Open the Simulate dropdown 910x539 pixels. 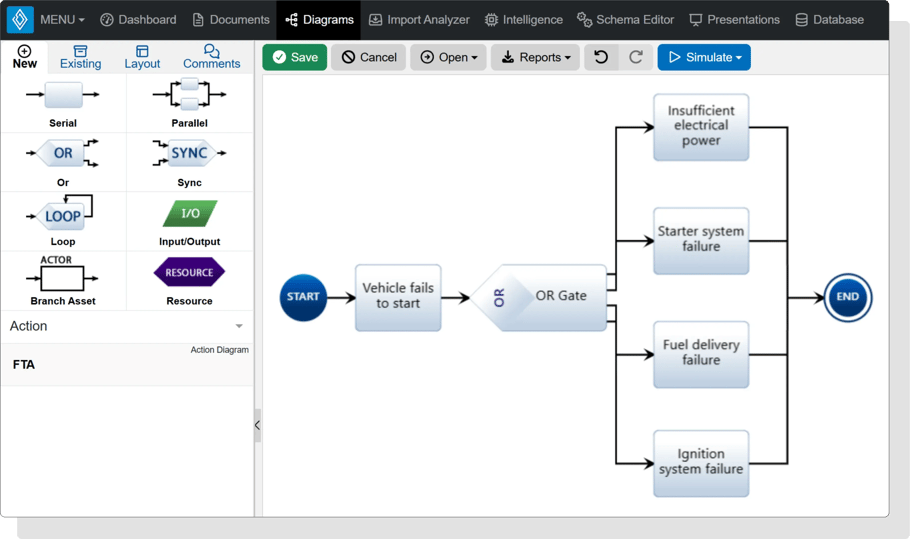pos(704,57)
